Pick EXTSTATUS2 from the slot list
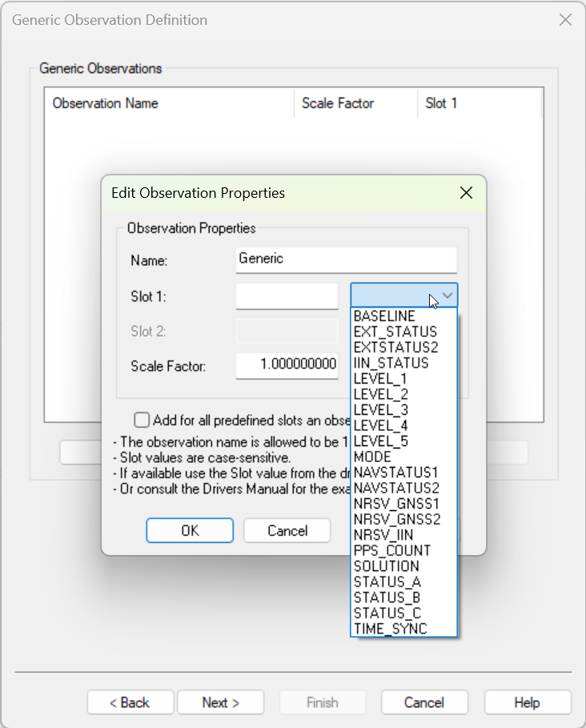Viewport: 586px width, 728px height. 403,348
